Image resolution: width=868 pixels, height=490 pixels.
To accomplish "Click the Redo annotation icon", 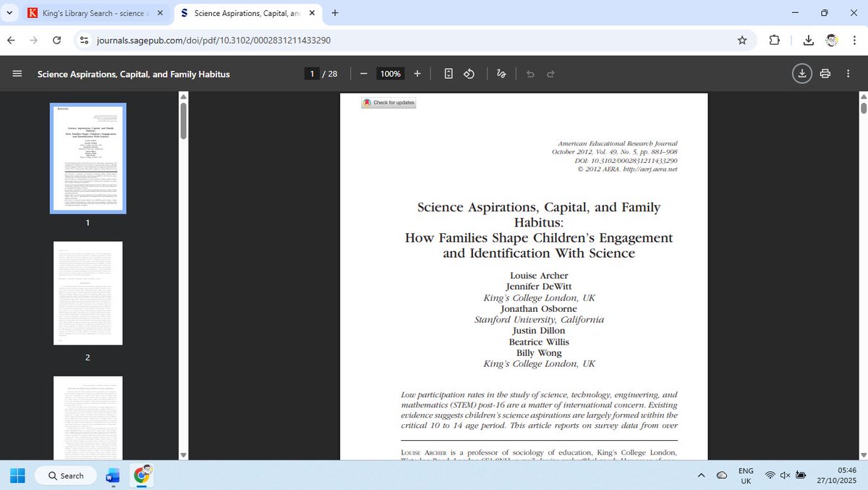I will coord(550,74).
